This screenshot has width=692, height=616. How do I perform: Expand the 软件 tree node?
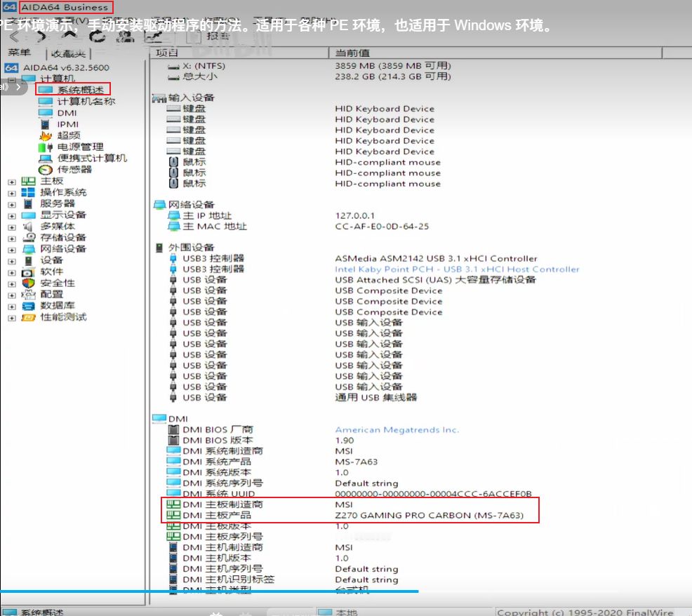12,273
